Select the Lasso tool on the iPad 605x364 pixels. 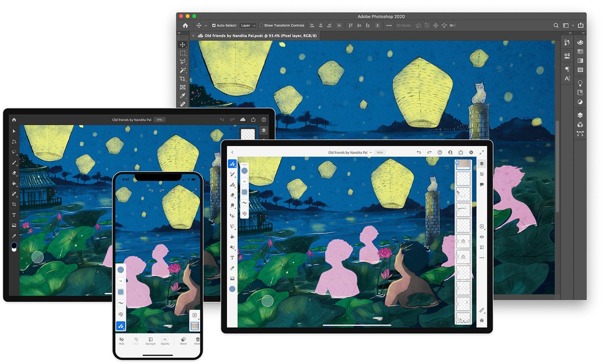click(x=232, y=225)
